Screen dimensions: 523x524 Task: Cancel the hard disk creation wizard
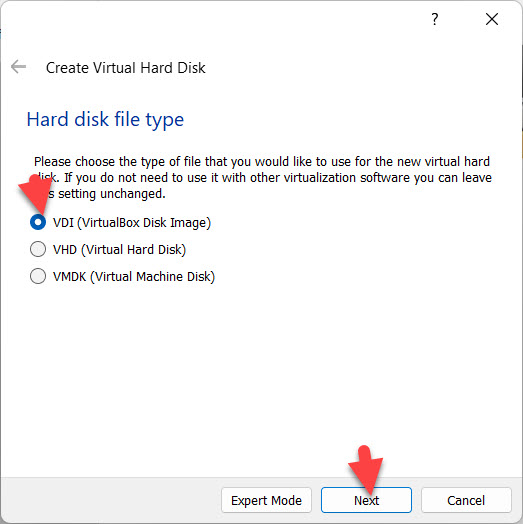pos(466,500)
